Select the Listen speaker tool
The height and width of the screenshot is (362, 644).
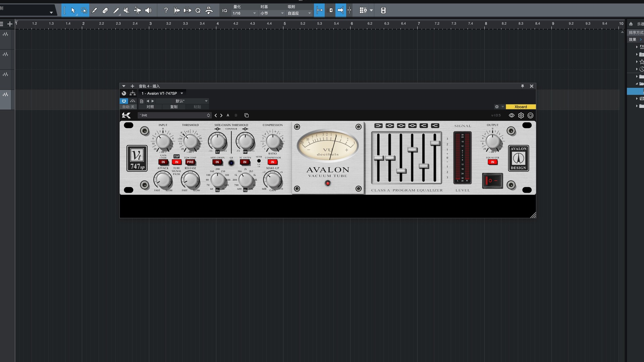[x=148, y=10]
